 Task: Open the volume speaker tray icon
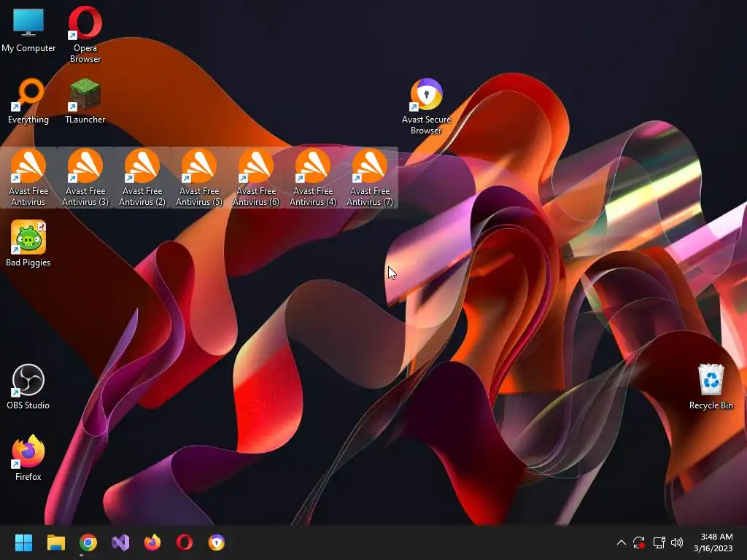[x=677, y=542]
